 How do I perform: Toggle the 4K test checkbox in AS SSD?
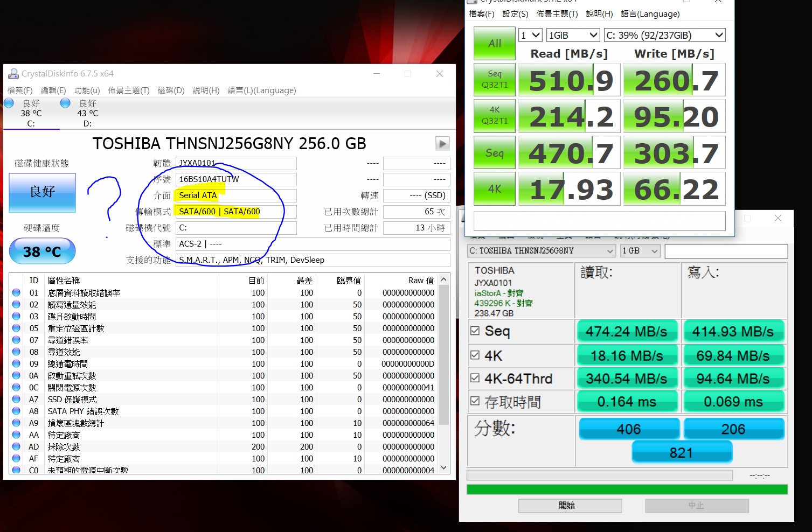pyautogui.click(x=475, y=355)
